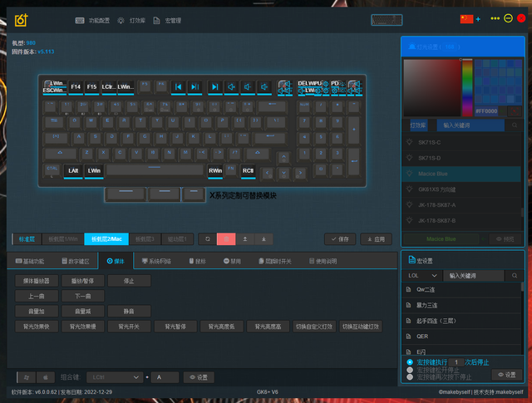Click the blue plus icon beside flag

[478, 19]
